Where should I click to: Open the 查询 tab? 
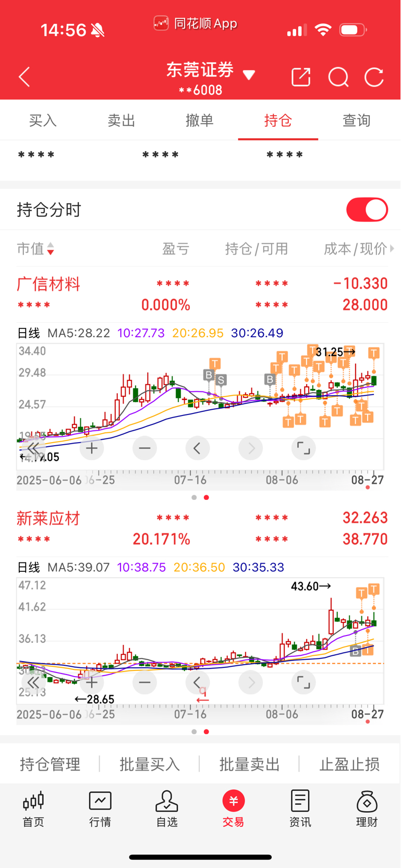click(x=357, y=120)
